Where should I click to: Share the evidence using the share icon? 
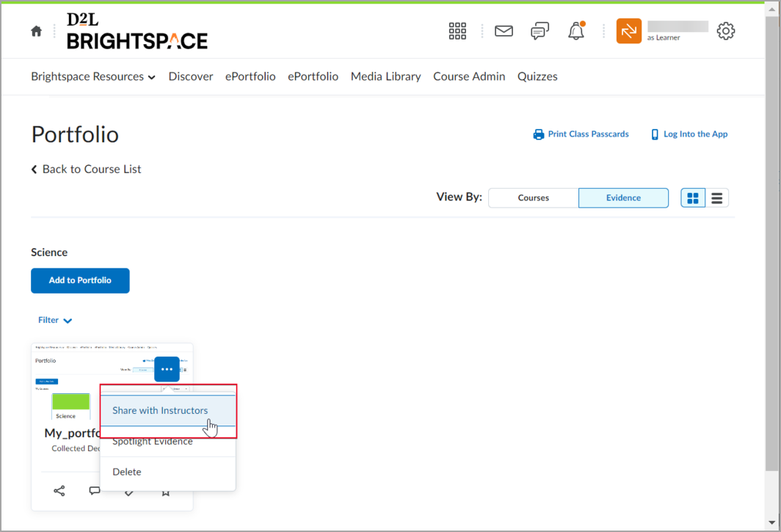point(59,490)
